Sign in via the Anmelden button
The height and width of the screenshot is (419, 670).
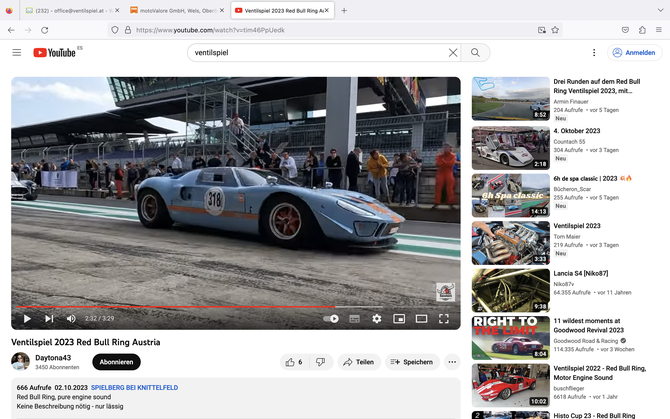(x=635, y=53)
